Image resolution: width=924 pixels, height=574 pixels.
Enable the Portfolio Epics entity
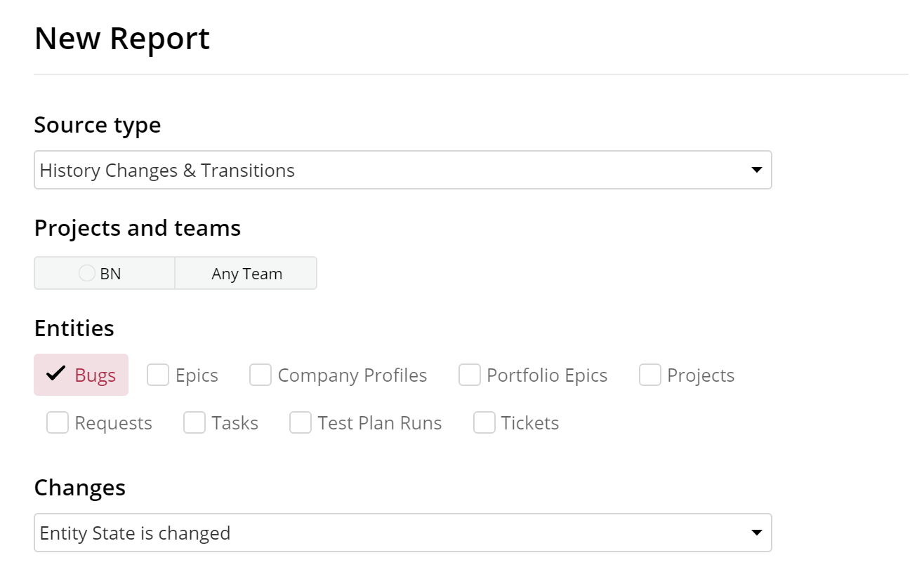pos(468,375)
